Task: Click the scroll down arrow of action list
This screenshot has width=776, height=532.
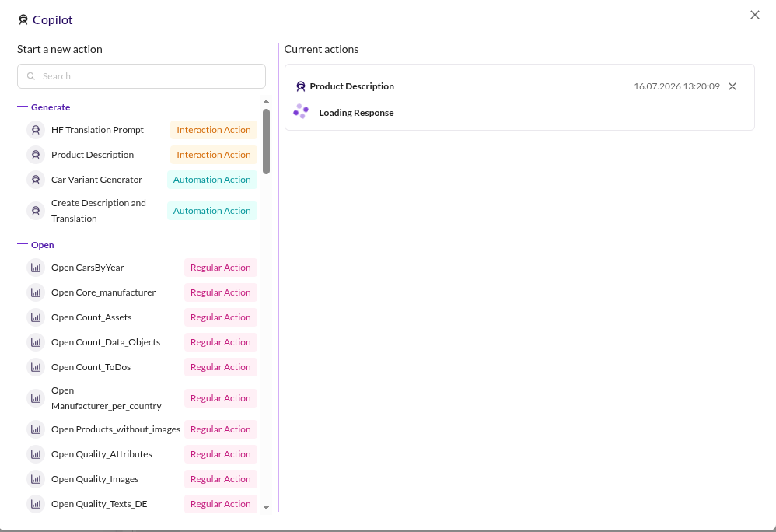Action: point(266,507)
